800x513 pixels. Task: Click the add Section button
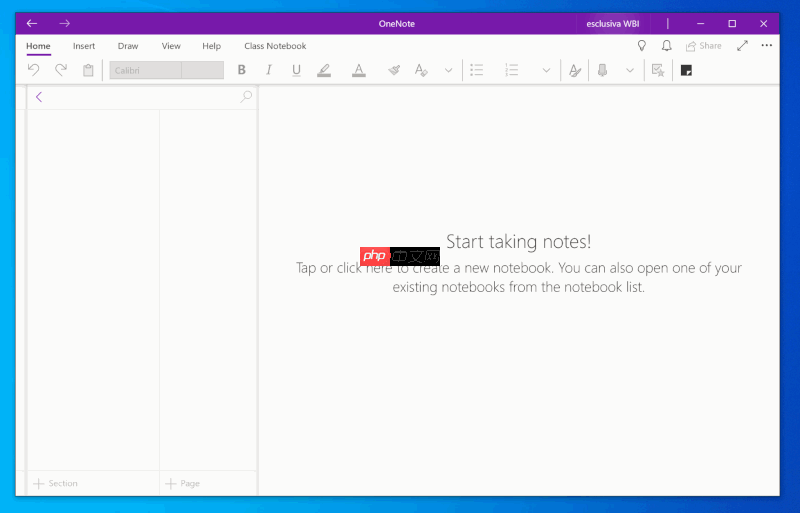click(56, 483)
